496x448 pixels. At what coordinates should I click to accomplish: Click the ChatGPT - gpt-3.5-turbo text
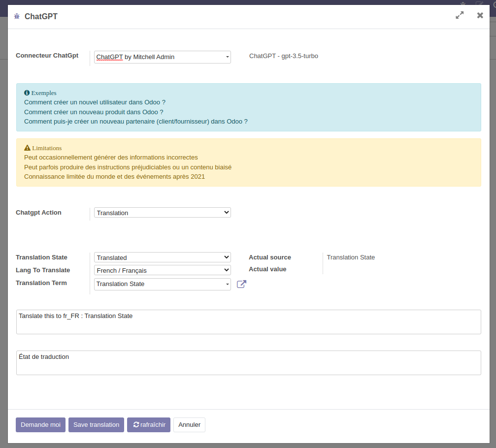[x=284, y=56]
